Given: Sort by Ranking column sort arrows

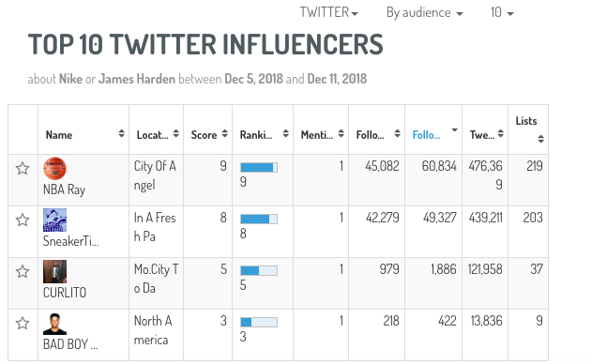Looking at the screenshot, I should point(286,133).
